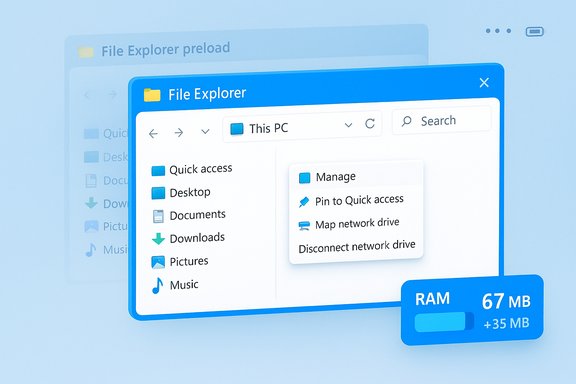The width and height of the screenshot is (576, 384).
Task: Click the RAM label on the badge
Action: [432, 299]
